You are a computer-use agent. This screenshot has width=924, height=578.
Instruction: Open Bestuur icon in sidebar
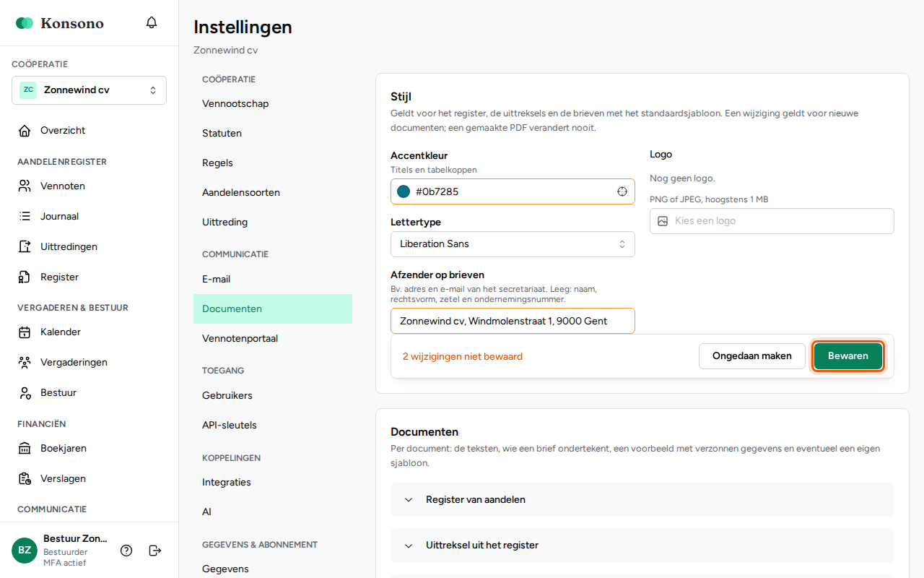coord(25,393)
